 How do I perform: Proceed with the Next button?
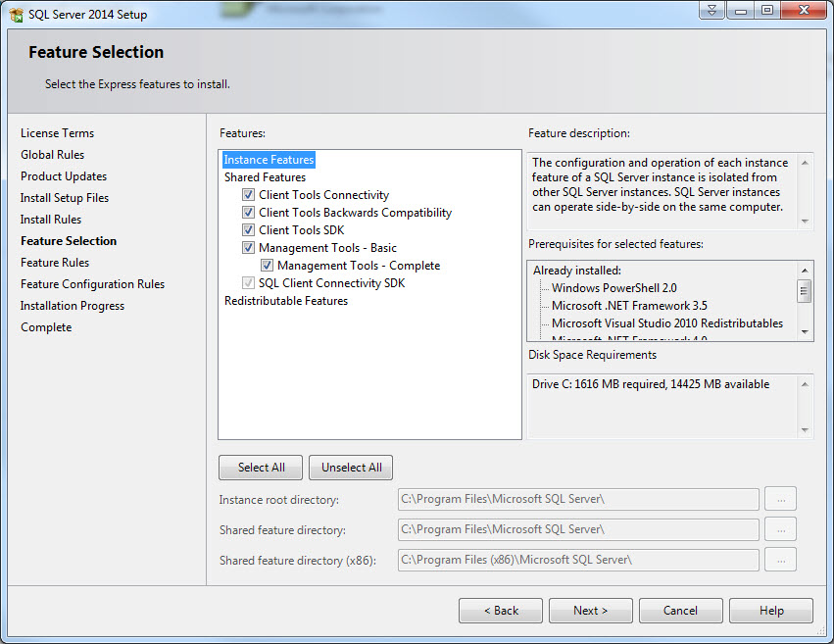tap(590, 611)
